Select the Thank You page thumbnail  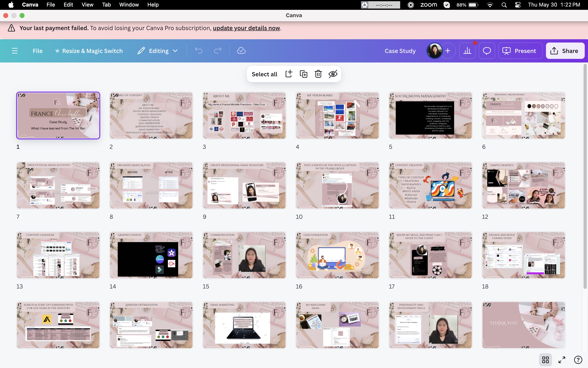point(524,325)
